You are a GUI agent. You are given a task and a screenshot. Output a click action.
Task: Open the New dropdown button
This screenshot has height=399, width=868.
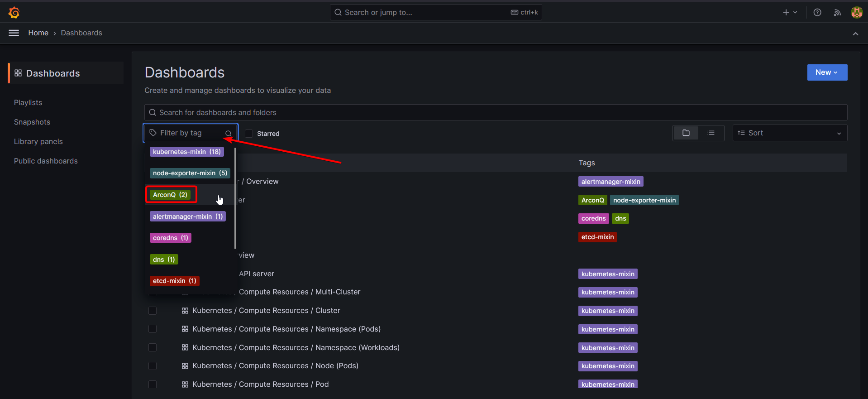click(827, 72)
